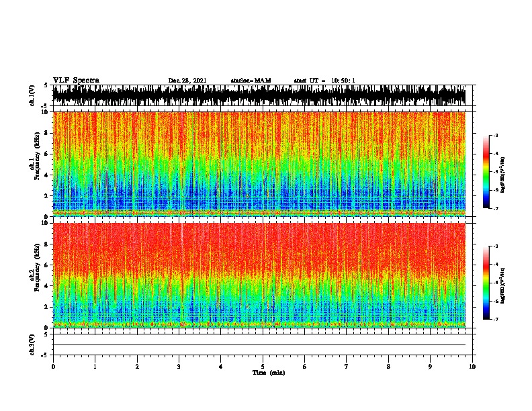Image resolution: width=532 pixels, height=411 pixels.
Task: Click time axis tick label "7"
Action: (x=347, y=367)
